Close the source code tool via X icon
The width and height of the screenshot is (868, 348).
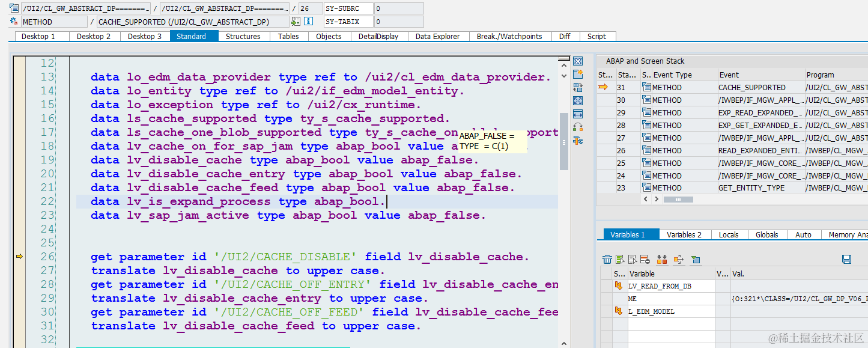coord(578,61)
